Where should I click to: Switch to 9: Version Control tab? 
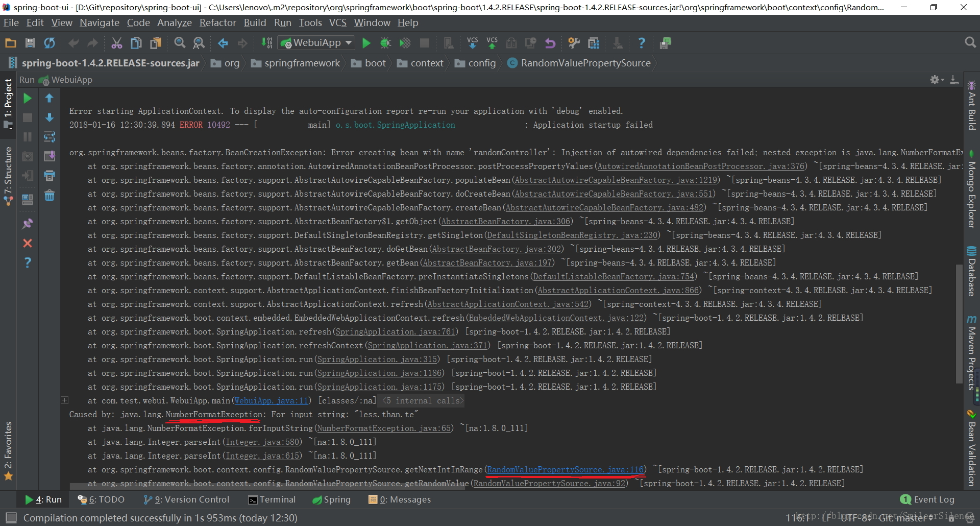(186, 499)
